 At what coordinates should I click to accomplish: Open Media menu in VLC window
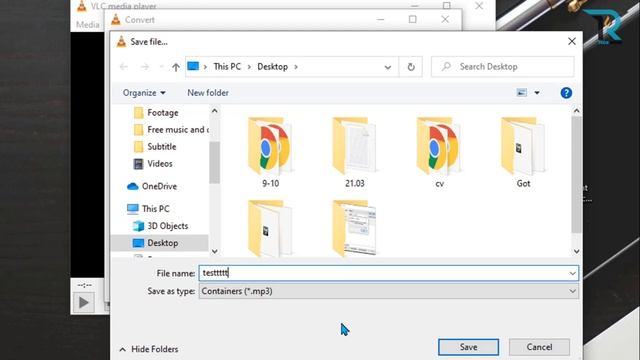pos(87,25)
